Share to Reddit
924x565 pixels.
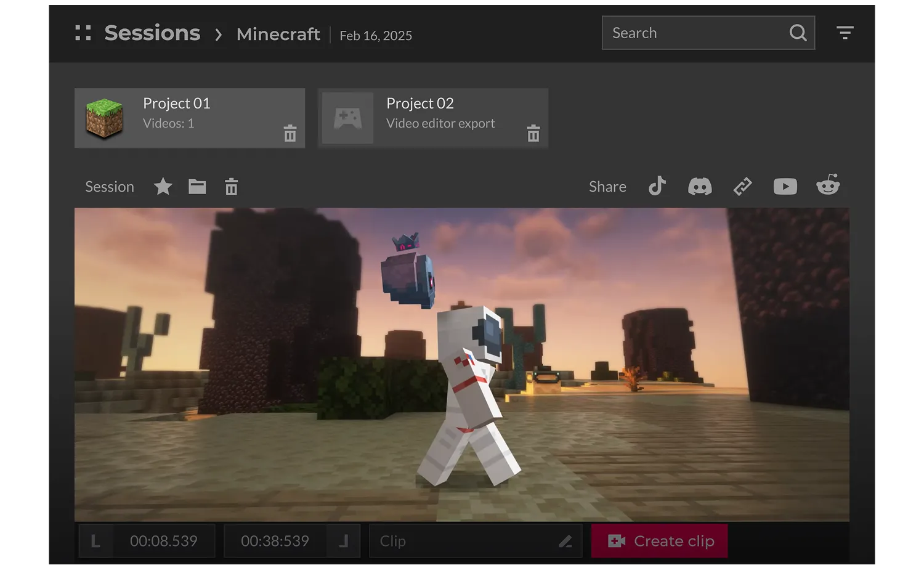828,185
